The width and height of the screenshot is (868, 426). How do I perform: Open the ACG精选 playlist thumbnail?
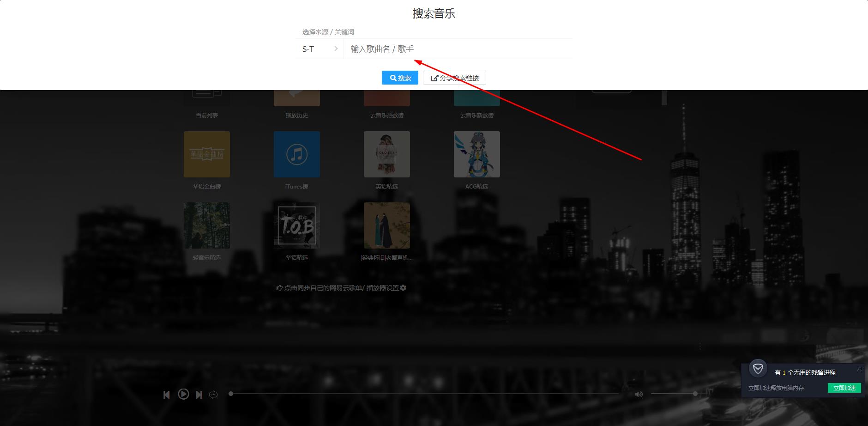(x=477, y=154)
